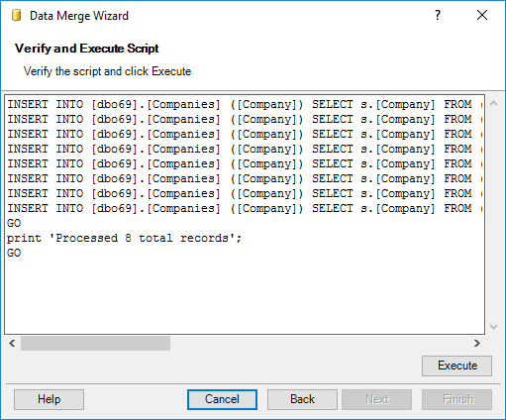
Task: Click the horizontal scrollbar left arrow
Action: point(12,344)
